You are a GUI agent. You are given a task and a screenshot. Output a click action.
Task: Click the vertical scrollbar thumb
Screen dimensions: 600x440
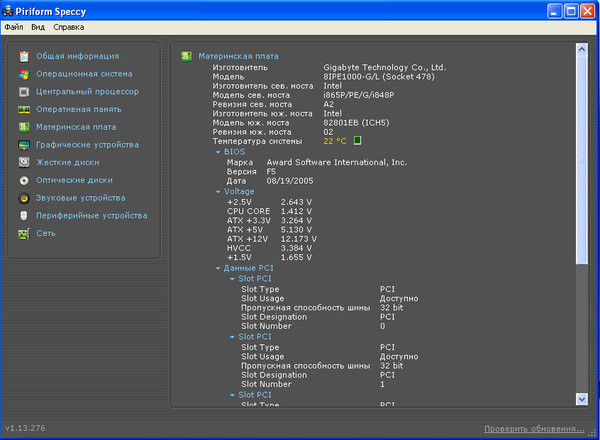pos(582,159)
